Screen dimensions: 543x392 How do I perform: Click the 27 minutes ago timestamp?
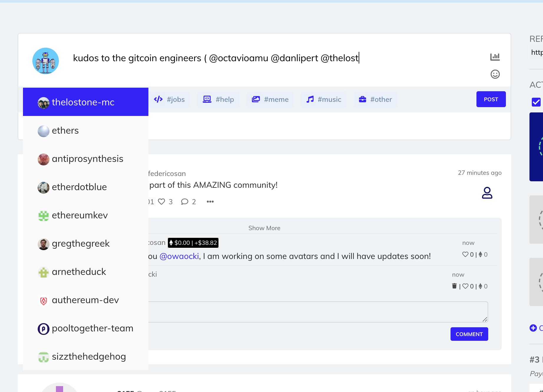click(480, 173)
